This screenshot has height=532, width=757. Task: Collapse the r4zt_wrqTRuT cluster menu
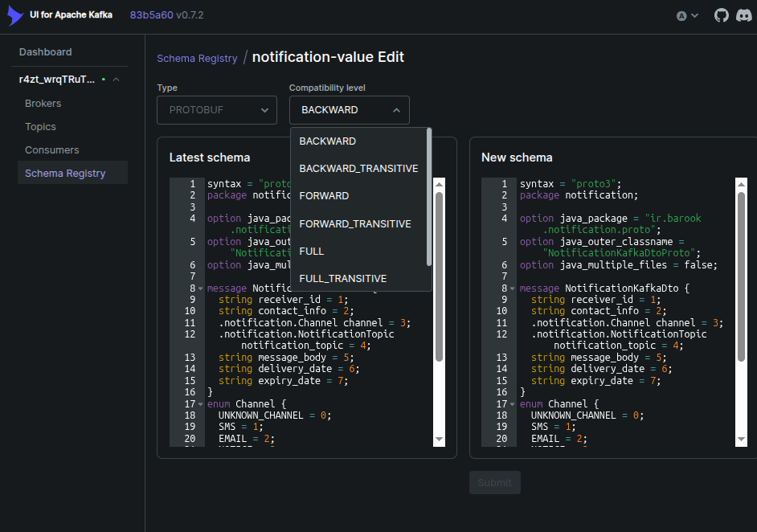click(116, 80)
